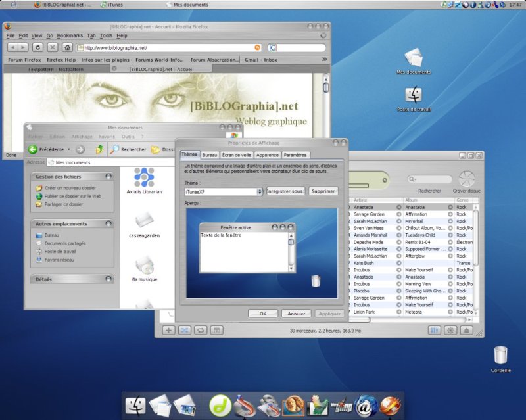This screenshot has height=420, width=526.
Task: Click the Firefox address bar
Action: [x=169, y=48]
